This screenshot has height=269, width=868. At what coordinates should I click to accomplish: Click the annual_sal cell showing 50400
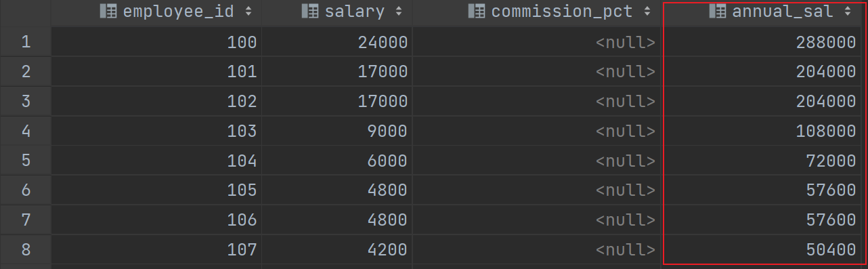[x=764, y=249]
